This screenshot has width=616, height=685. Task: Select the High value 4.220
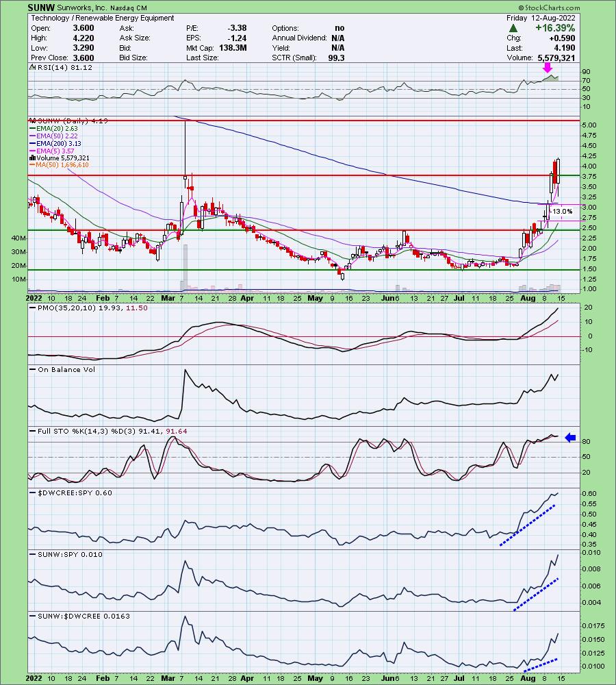click(x=84, y=38)
